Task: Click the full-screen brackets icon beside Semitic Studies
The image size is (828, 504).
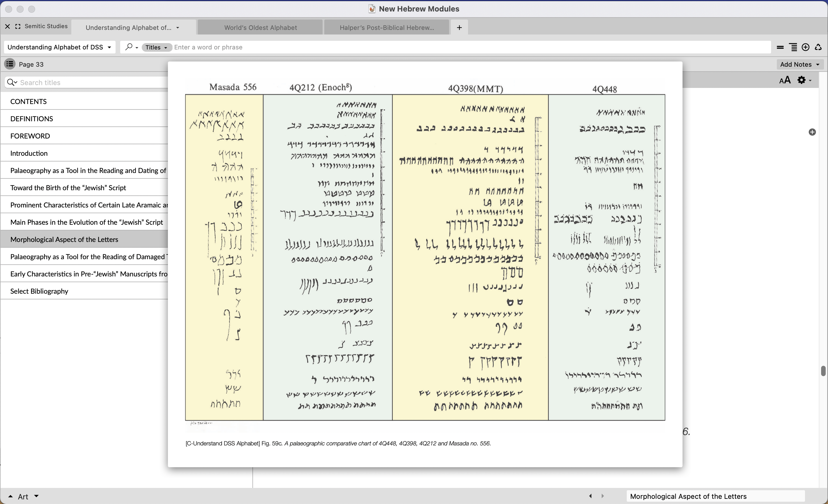Action: coord(18,26)
